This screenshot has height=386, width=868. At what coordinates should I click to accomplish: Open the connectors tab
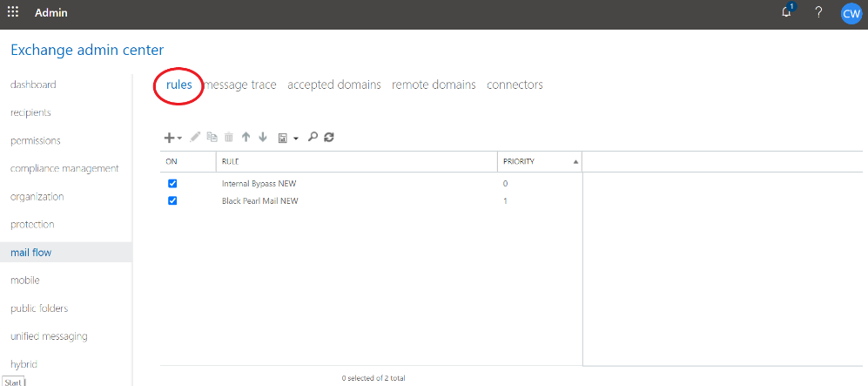(515, 85)
